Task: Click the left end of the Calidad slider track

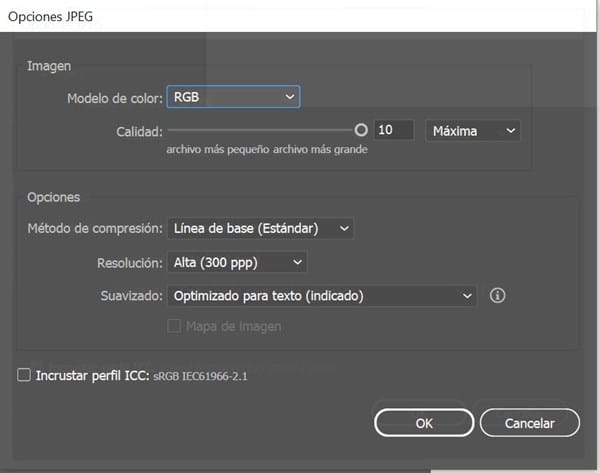Action: (x=170, y=130)
